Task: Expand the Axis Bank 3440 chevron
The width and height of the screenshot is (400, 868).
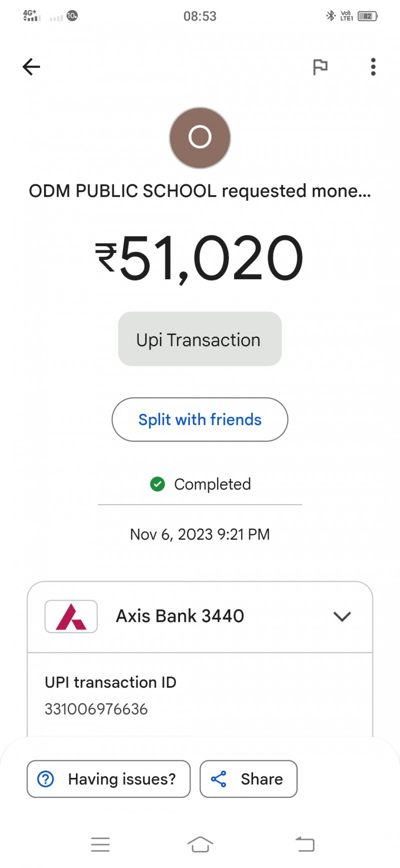Action: [x=342, y=616]
